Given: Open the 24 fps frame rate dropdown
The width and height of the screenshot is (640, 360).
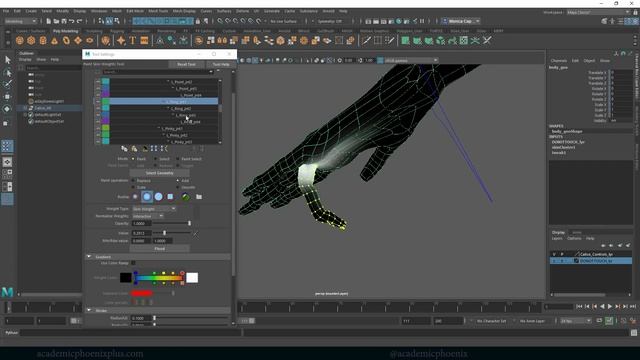Looking at the screenshot, I should pyautogui.click(x=576, y=321).
